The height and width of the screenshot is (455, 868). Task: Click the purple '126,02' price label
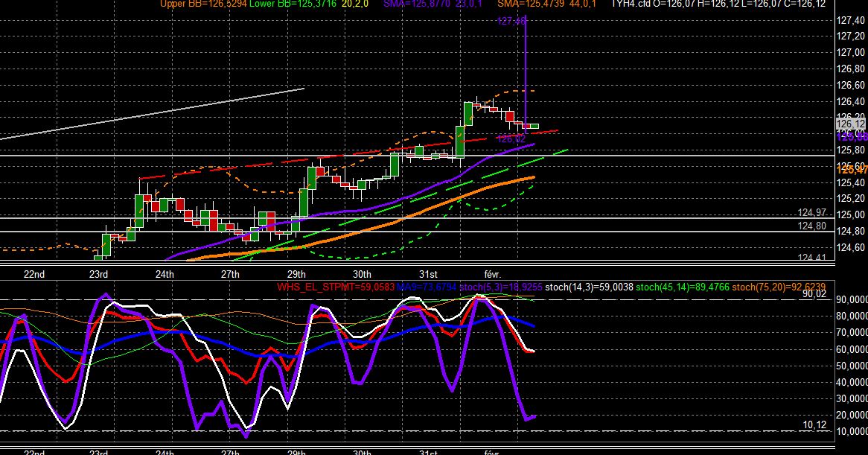[x=511, y=139]
